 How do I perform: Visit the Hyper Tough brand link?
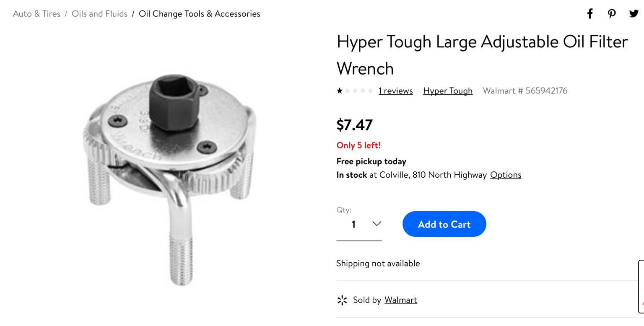coord(448,91)
